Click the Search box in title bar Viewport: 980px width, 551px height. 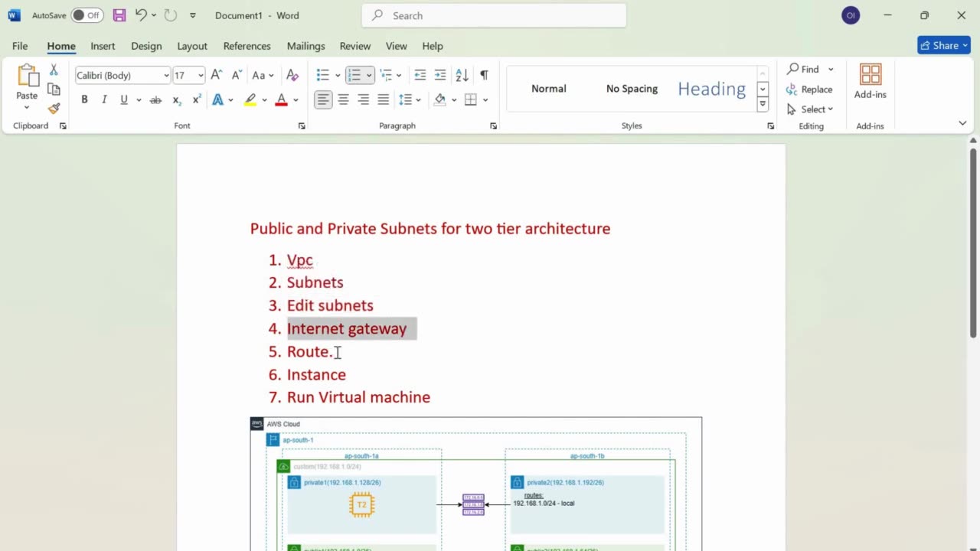(494, 15)
